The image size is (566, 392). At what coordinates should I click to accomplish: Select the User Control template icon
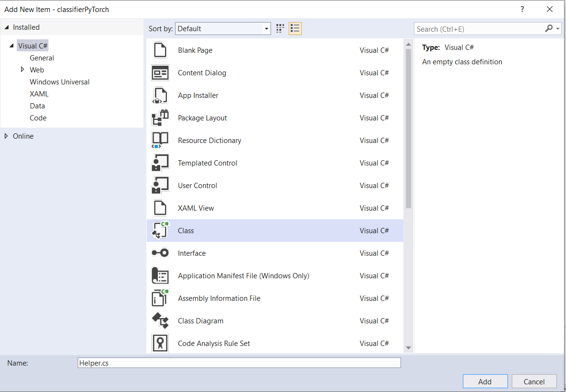coord(160,185)
